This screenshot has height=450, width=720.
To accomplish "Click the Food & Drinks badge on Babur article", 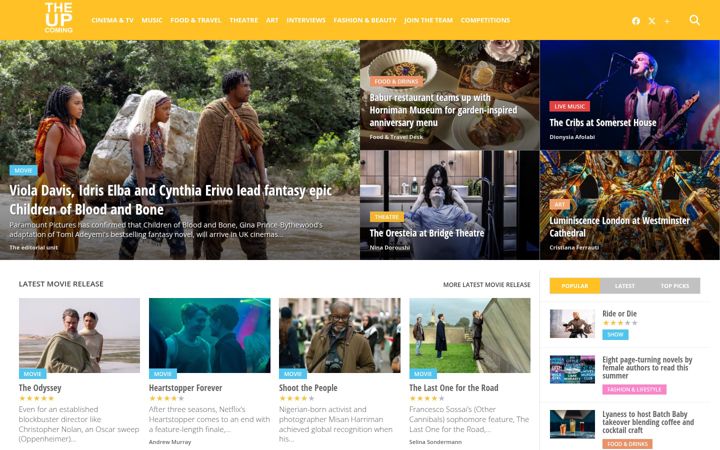I will pyautogui.click(x=396, y=81).
